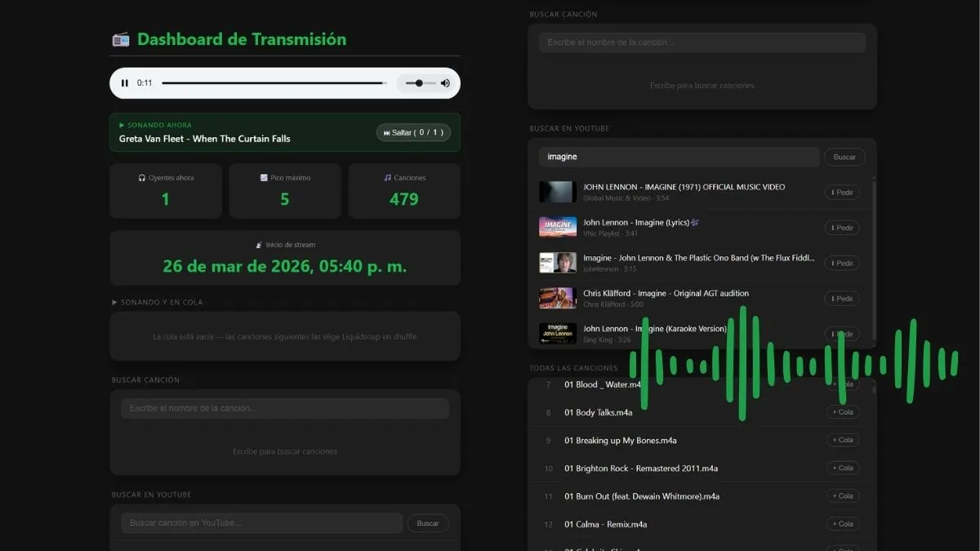
Task: Queue 01 Burn Out (feat. Dewain Whitmore).m4a
Action: (x=842, y=495)
